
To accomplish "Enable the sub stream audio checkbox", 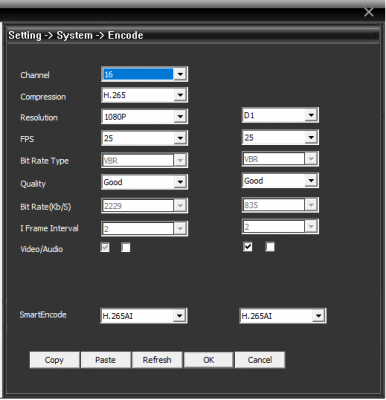I will [270, 247].
